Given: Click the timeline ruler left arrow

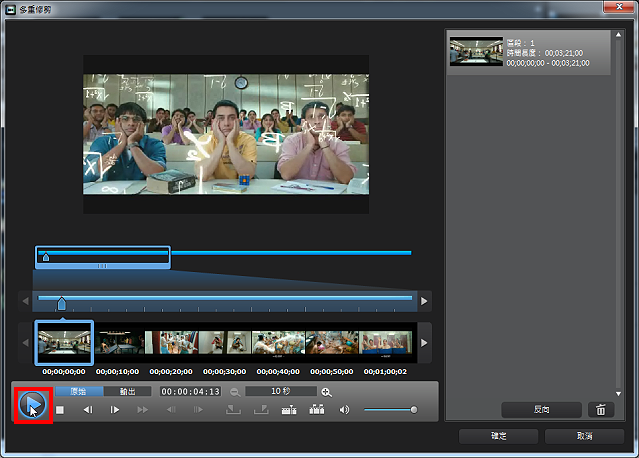Looking at the screenshot, I should tap(25, 301).
